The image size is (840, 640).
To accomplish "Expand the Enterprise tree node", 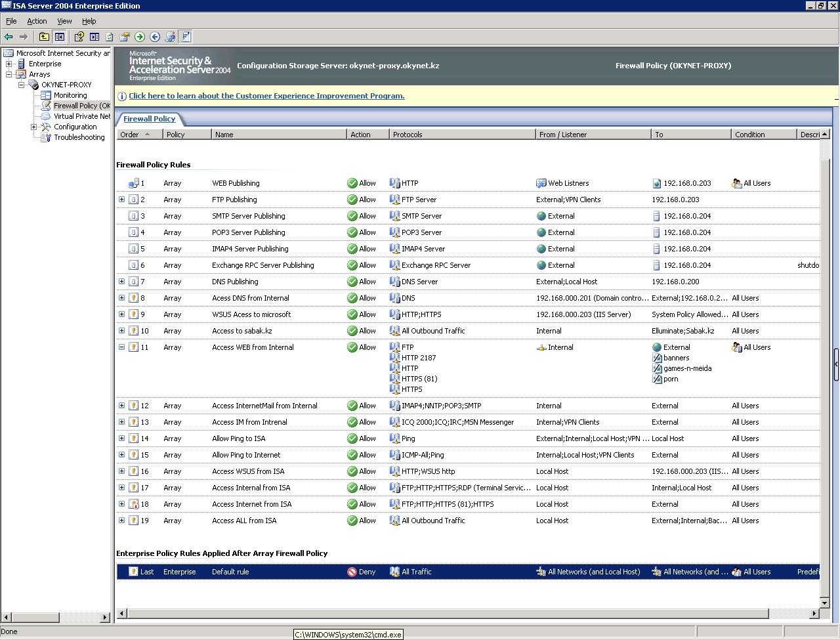I will point(9,64).
